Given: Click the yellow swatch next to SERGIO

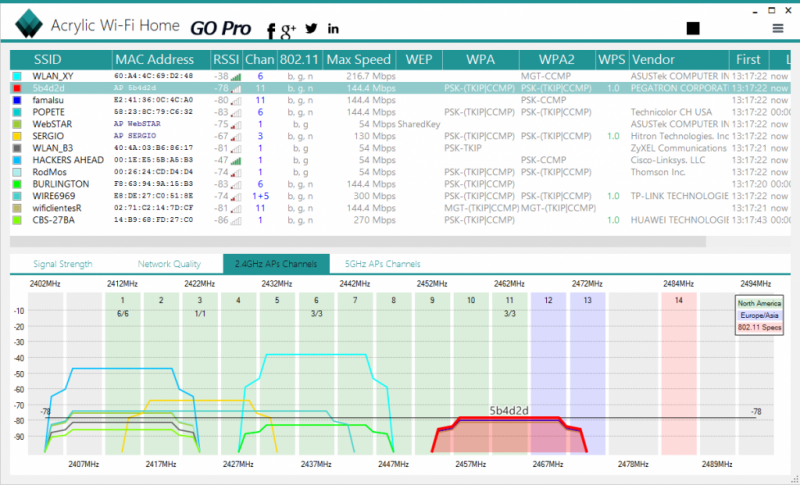Looking at the screenshot, I should 17,136.
